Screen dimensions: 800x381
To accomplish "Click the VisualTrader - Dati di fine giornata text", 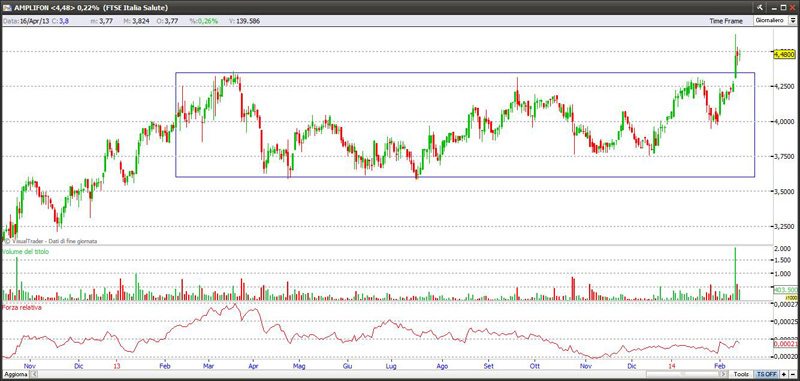I will (x=54, y=241).
